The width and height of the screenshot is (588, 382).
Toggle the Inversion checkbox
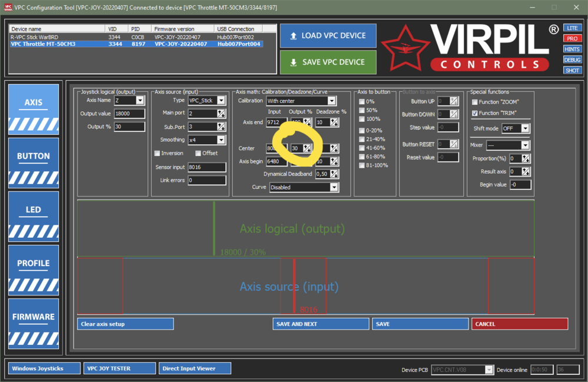[157, 153]
